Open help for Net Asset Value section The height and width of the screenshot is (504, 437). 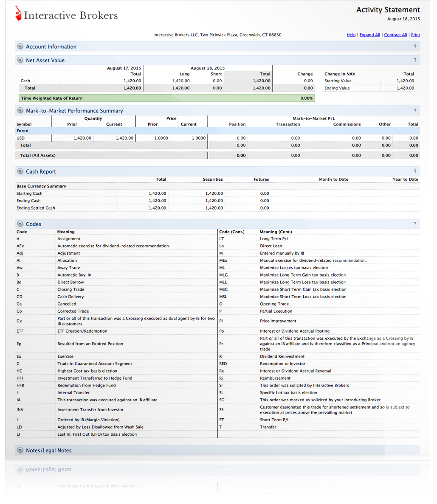[x=415, y=60]
